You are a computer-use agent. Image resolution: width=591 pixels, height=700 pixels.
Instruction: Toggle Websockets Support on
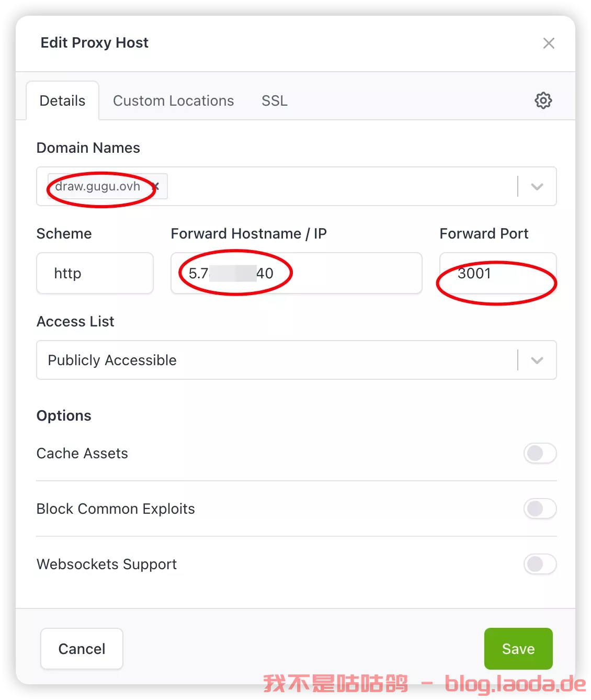540,564
